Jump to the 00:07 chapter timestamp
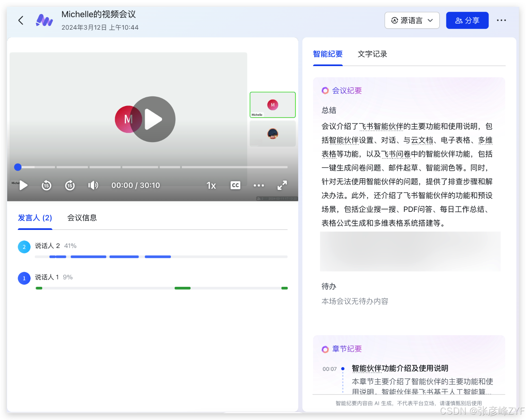 click(x=330, y=369)
